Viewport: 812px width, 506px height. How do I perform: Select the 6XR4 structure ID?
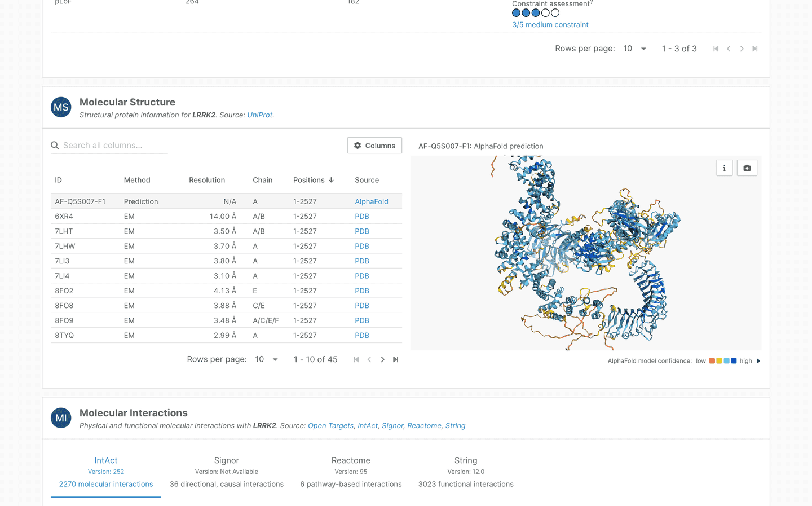tap(64, 217)
